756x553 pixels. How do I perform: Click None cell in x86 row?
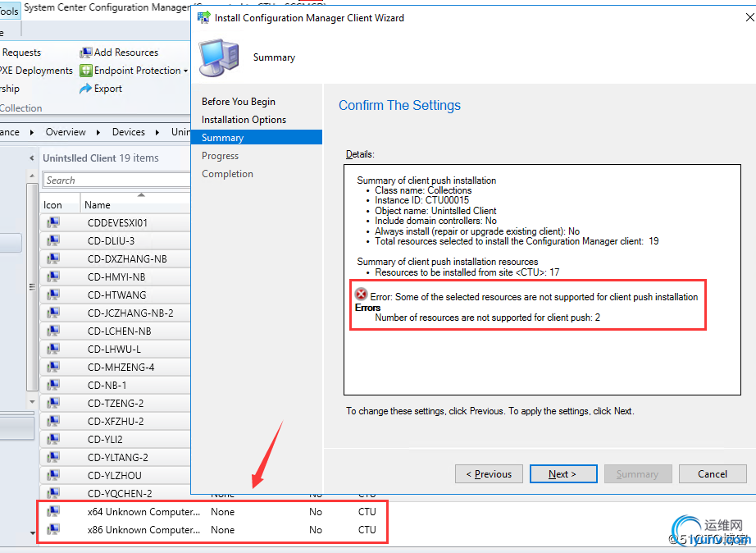click(222, 530)
